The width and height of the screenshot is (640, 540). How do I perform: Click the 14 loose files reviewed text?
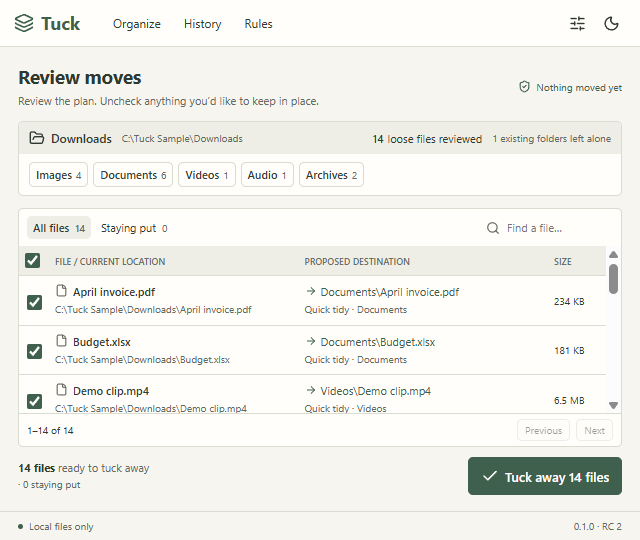pos(427,139)
